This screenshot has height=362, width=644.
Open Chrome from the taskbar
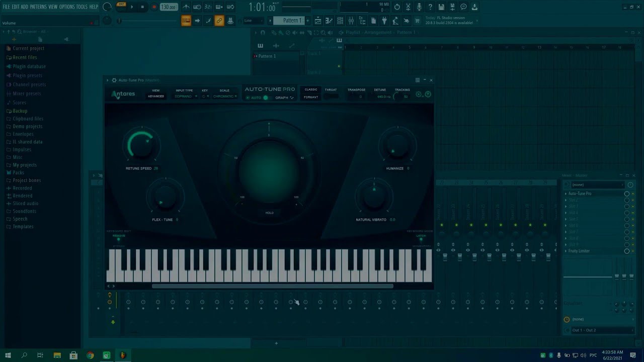click(90, 355)
